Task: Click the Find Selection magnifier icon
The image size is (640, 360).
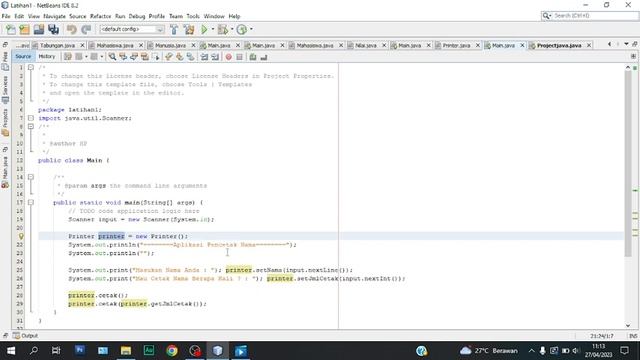Action: (112, 57)
